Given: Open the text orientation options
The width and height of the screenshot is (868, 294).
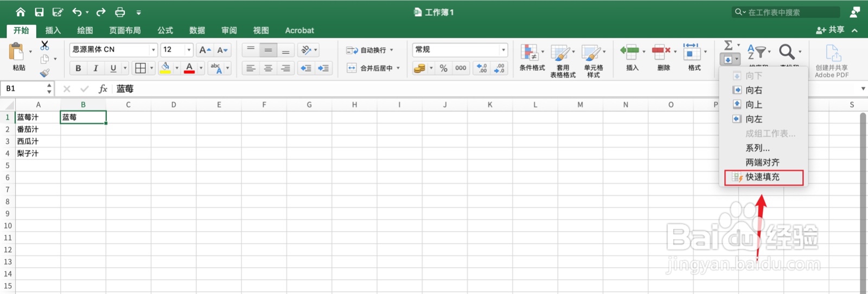Looking at the screenshot, I should tap(309, 50).
